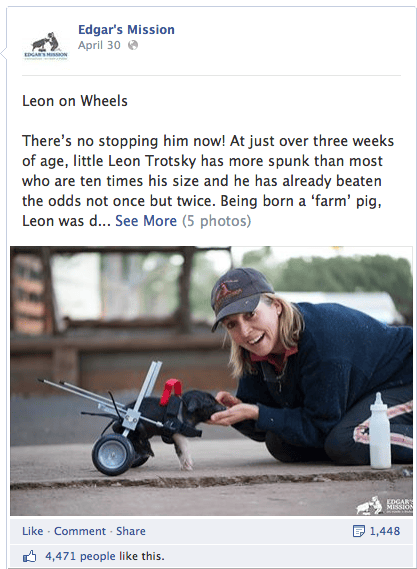Click the thumbs-up likes icon
This screenshot has width=417, height=569.
point(30,556)
